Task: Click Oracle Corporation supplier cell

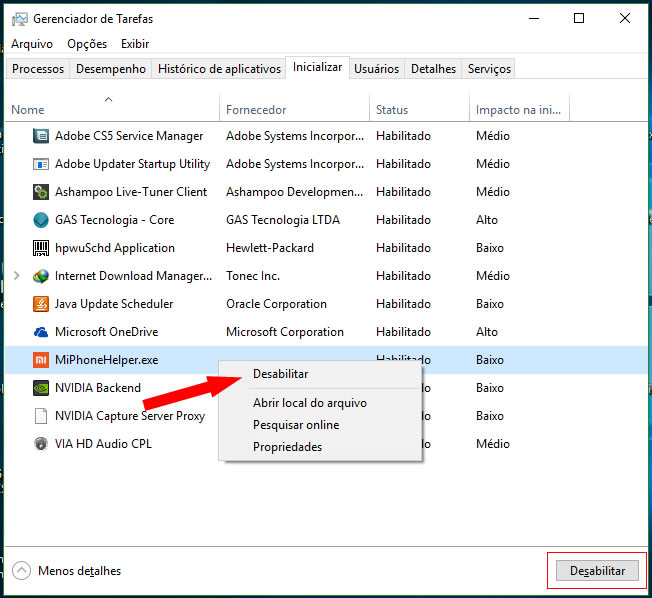Action: [276, 304]
